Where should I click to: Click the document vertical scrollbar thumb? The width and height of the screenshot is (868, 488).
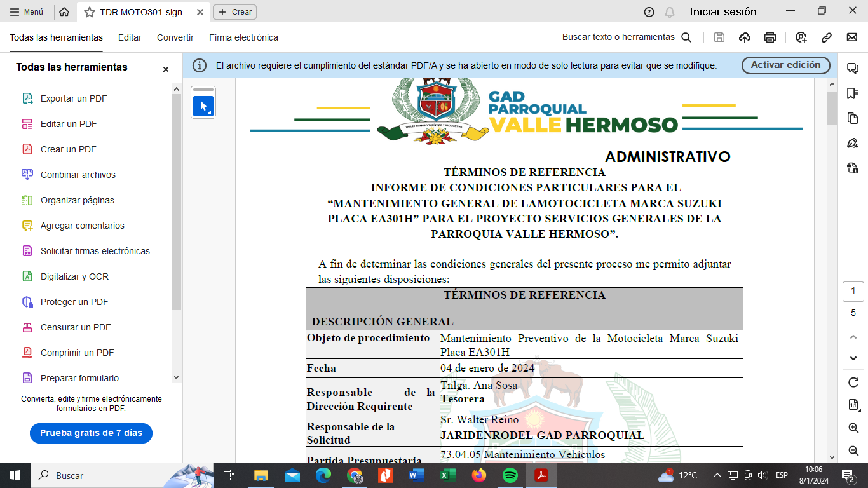pyautogui.click(x=832, y=108)
